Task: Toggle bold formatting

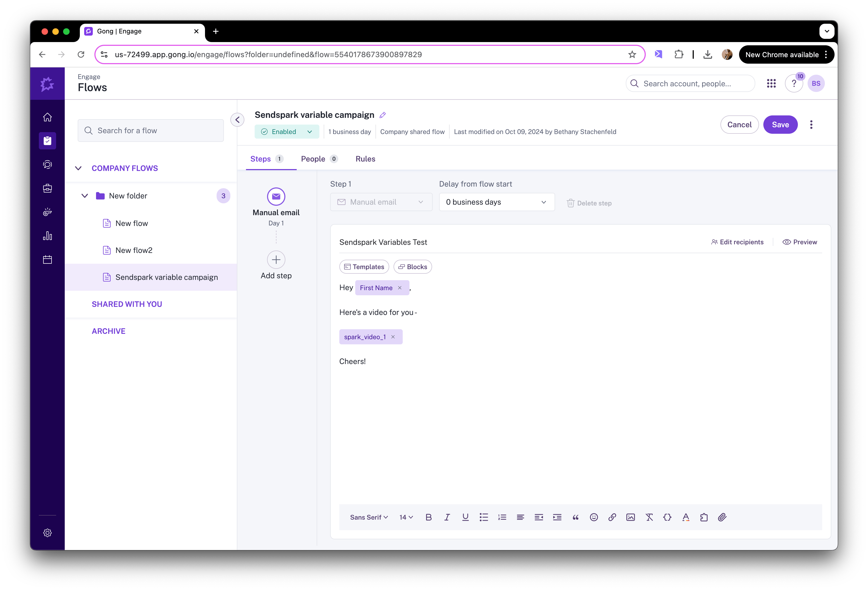Action: pos(428,517)
